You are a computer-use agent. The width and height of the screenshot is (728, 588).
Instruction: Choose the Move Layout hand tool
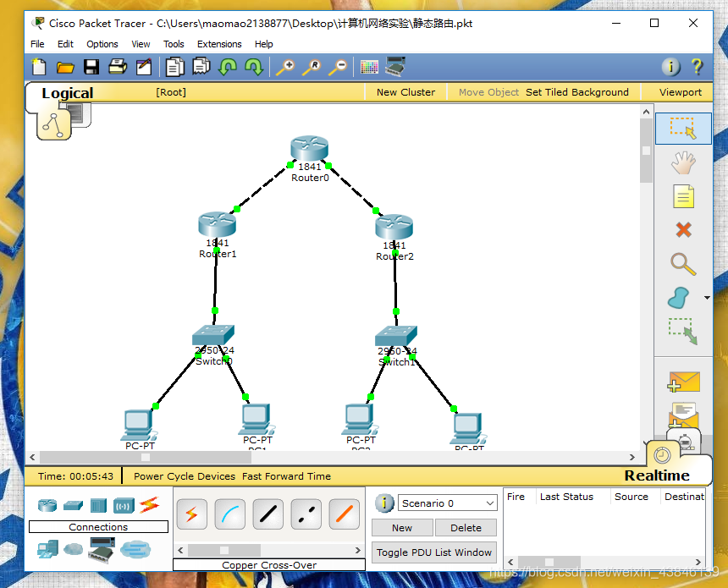(683, 163)
